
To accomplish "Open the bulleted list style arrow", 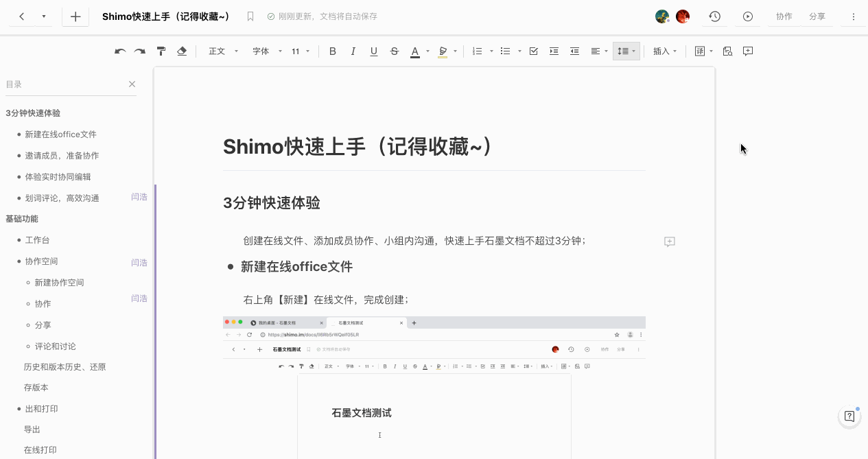I will tap(519, 51).
